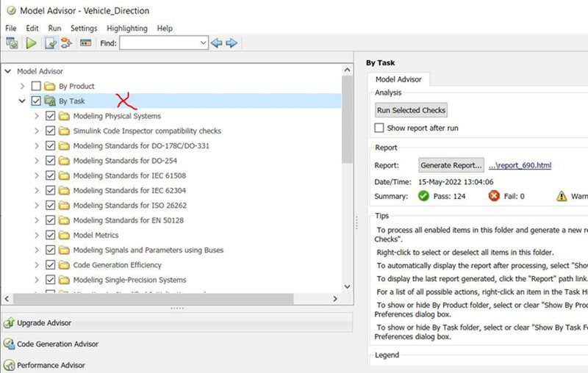
Task: Uncheck Simulink Code Inspector compatibility checks checkbox
Action: [50, 131]
